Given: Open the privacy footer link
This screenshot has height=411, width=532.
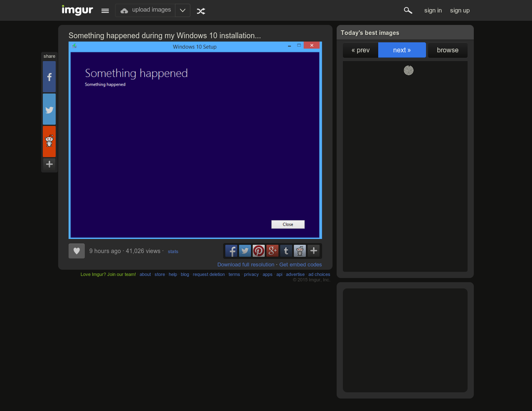Looking at the screenshot, I should pos(251,274).
